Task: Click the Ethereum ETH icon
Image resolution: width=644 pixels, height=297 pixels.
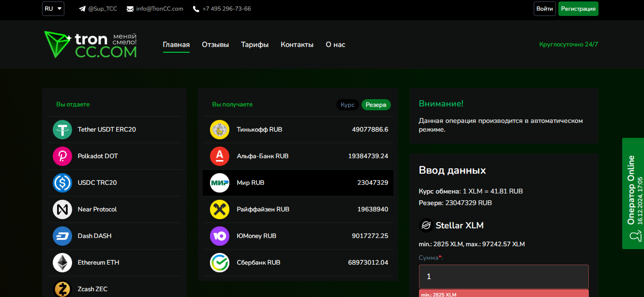Action: [62, 263]
